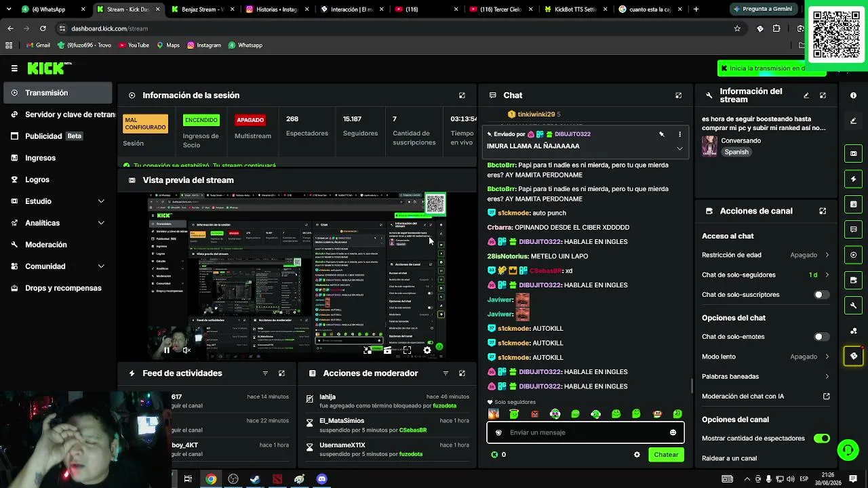Open chat settings gear

[637, 455]
